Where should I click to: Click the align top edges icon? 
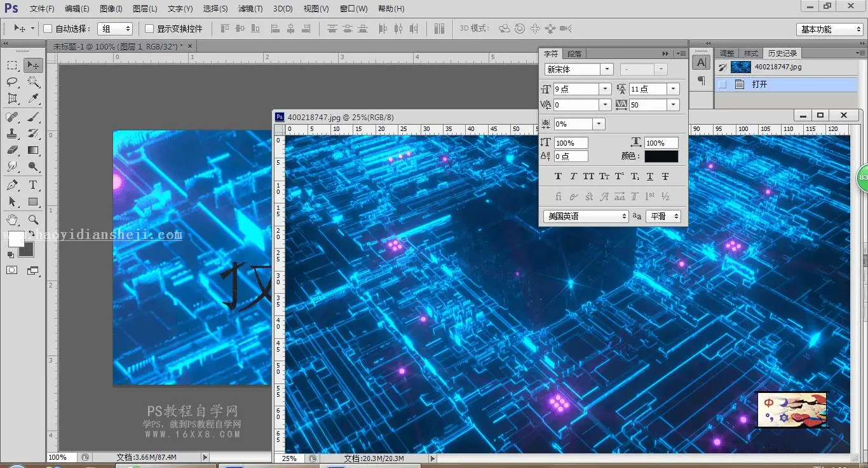225,29
